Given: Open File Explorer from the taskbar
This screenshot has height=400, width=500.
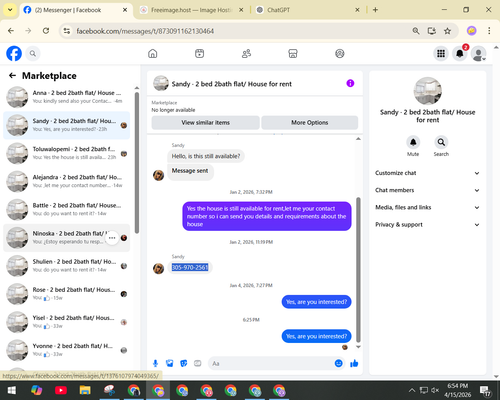Looking at the screenshot, I should 85,390.
